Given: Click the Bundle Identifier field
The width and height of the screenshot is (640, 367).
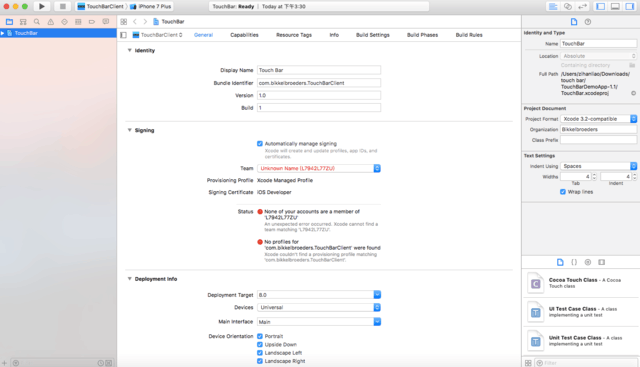Looking at the screenshot, I should coord(319,83).
